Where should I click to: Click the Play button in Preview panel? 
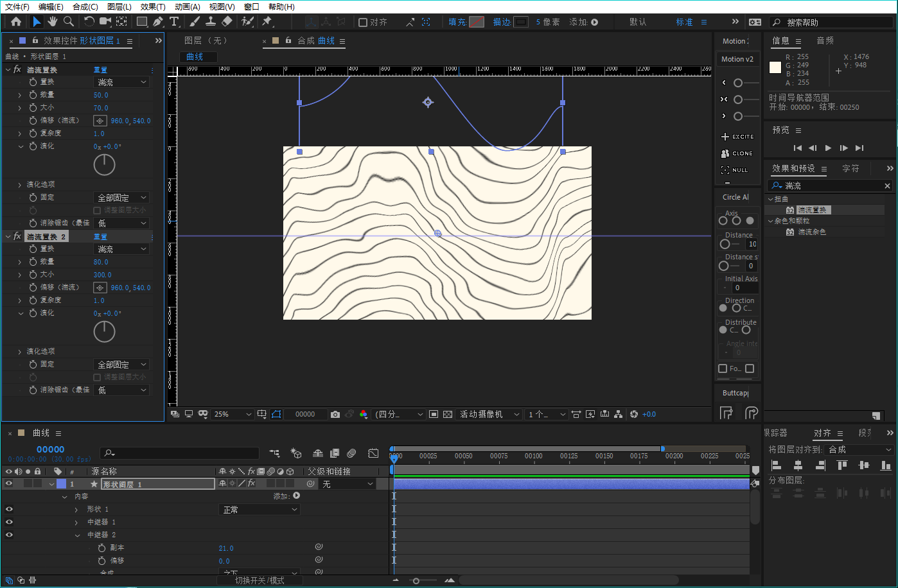[828, 148]
